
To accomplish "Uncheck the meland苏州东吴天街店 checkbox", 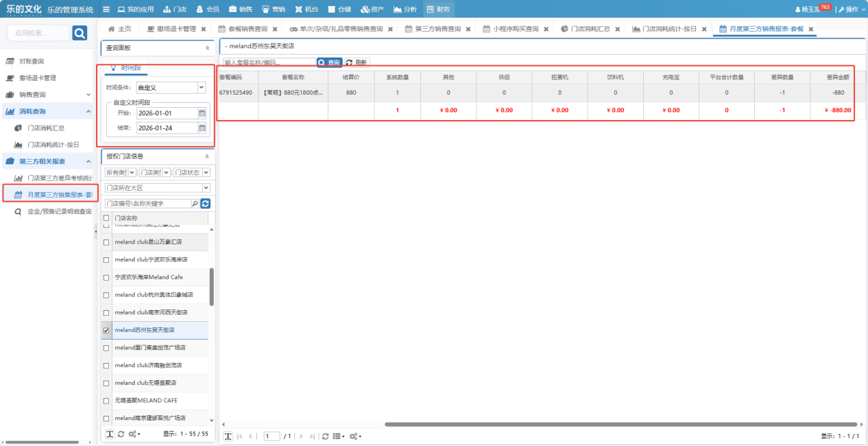I will pyautogui.click(x=106, y=330).
